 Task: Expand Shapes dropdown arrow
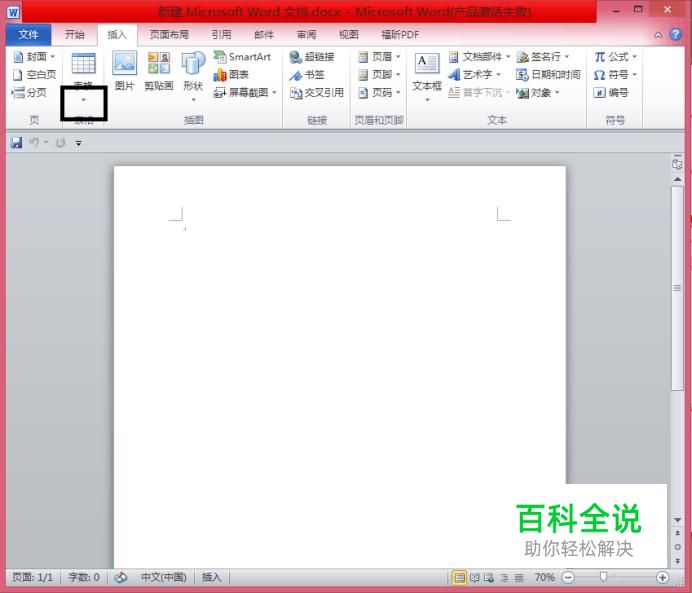(193, 100)
